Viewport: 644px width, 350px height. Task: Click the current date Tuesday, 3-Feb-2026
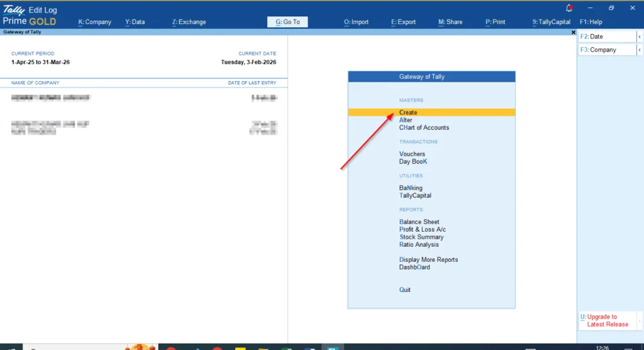coord(248,62)
